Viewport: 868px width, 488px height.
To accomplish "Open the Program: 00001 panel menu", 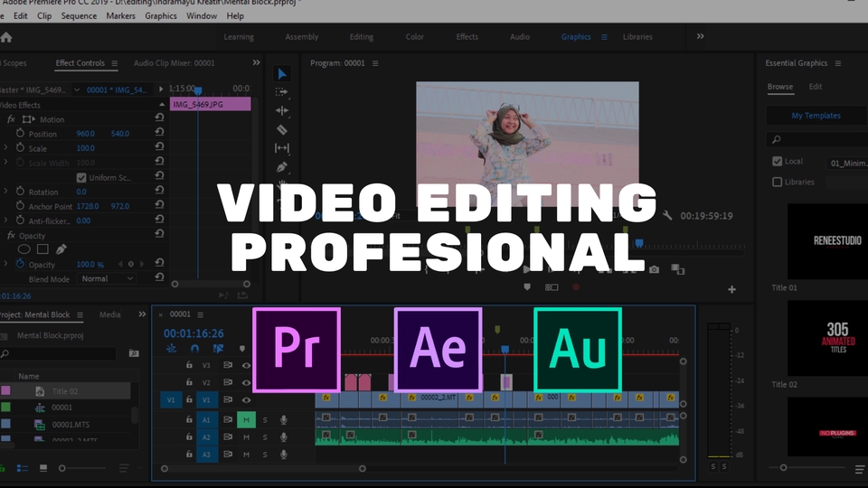I will pos(375,63).
